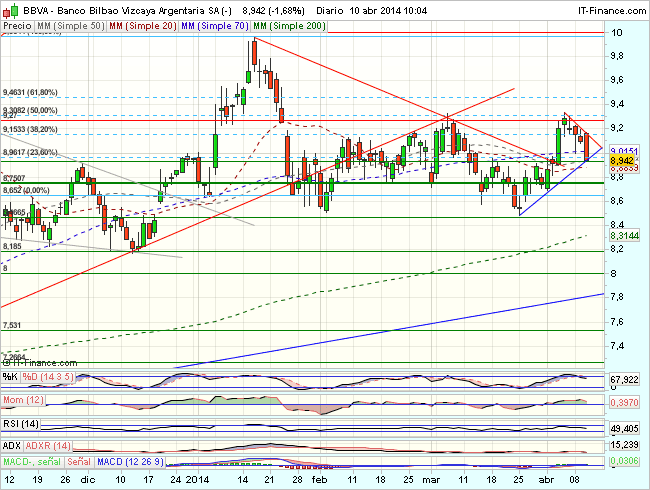Viewport: 650px width, 490px height.
Task: Click the 8,9617 (23,60%) Fibonacci label
Action: point(30,152)
